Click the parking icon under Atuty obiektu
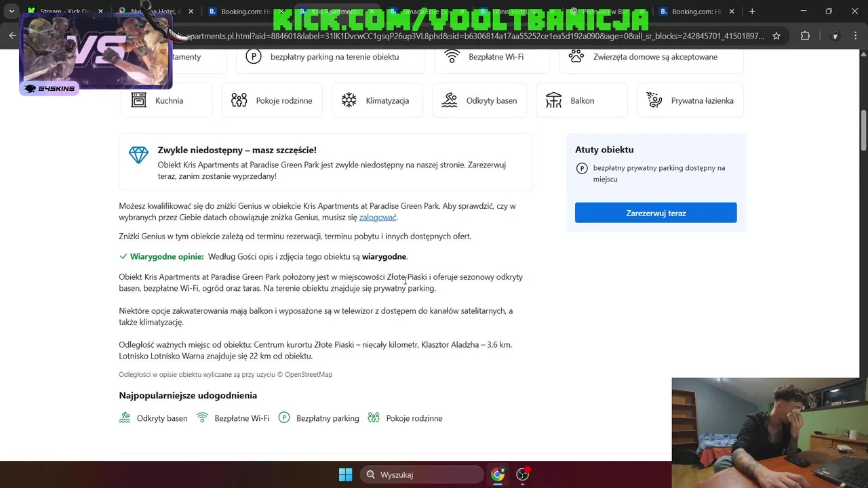The image size is (868, 488). (x=581, y=169)
